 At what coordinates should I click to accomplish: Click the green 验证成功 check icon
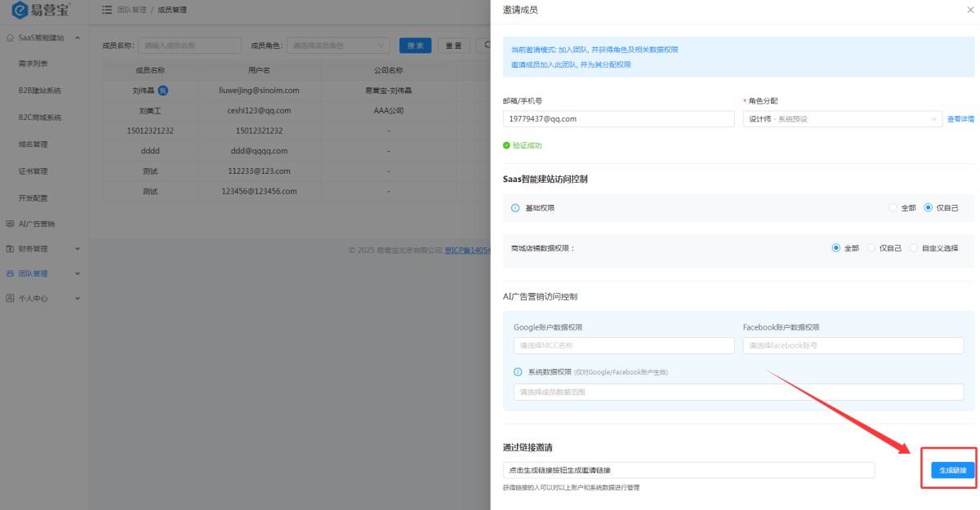(x=506, y=145)
